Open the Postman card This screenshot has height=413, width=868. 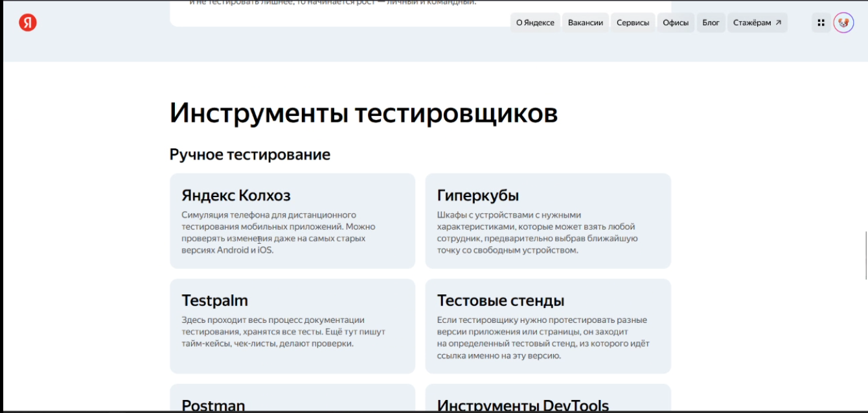pyautogui.click(x=213, y=405)
